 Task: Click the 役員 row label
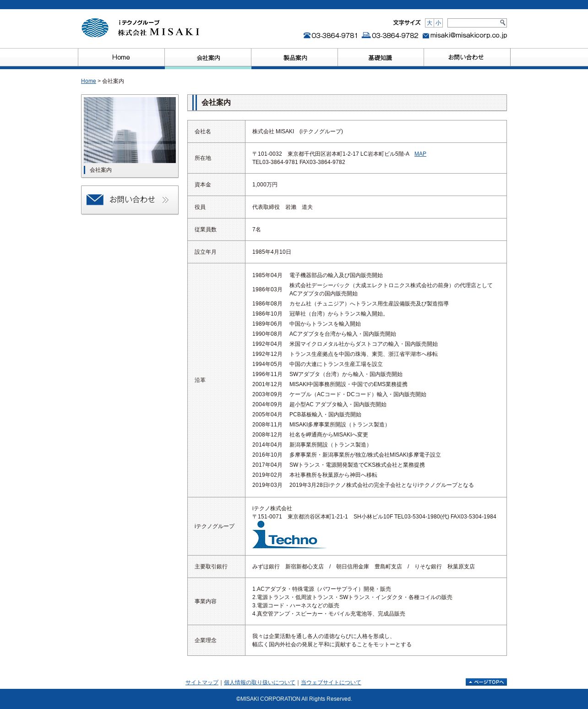tap(200, 207)
